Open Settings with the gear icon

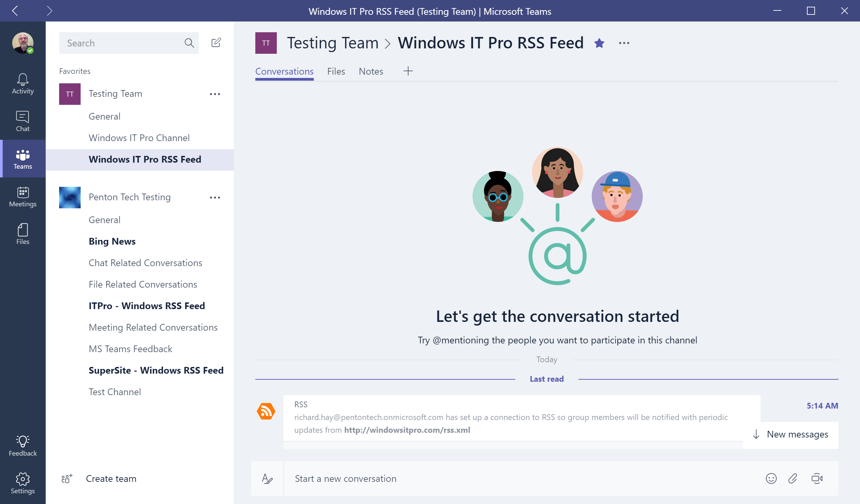(22, 482)
